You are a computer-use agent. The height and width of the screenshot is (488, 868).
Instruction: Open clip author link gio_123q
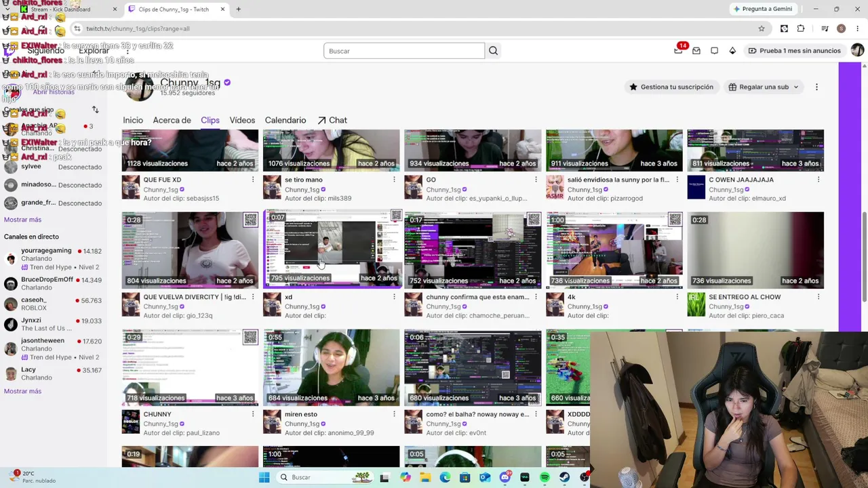tap(195, 316)
